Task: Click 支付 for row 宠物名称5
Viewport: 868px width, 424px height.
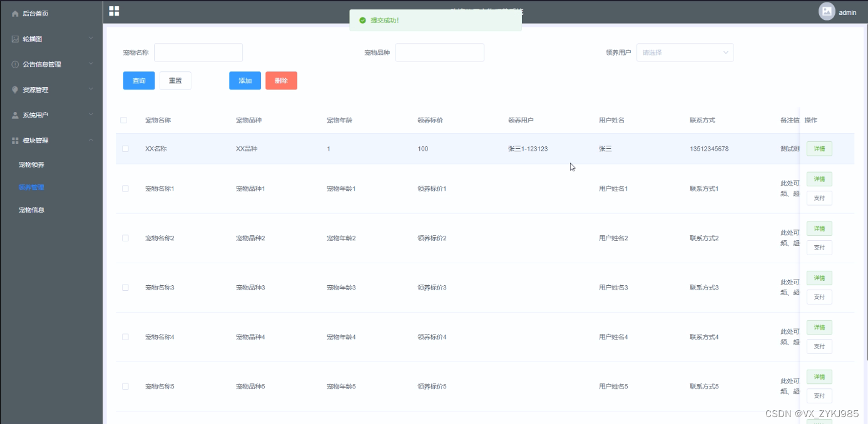Action: 819,396
